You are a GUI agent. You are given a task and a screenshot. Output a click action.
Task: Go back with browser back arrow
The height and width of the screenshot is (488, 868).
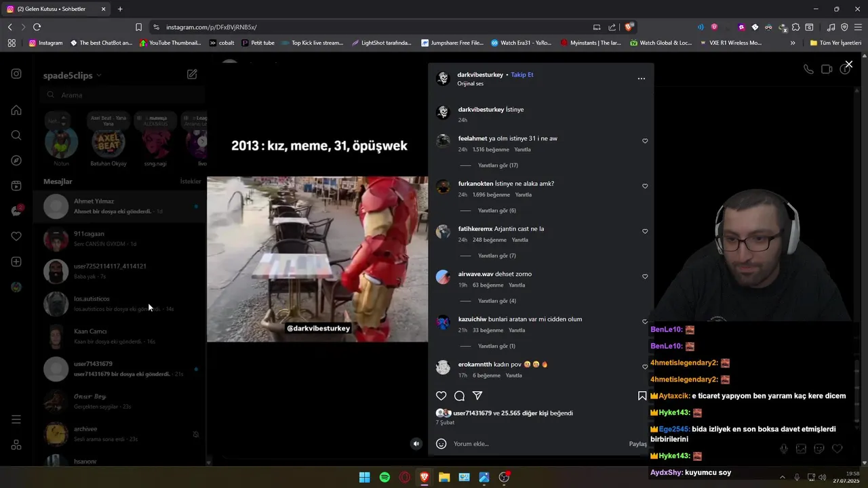pos(9,27)
